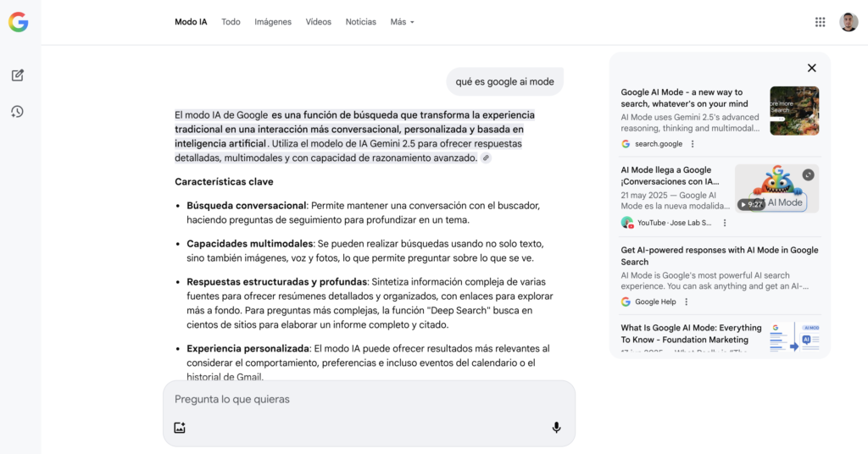Viewport: 868px width, 454px height.
Task: Click the search.google favicon
Action: tap(626, 144)
